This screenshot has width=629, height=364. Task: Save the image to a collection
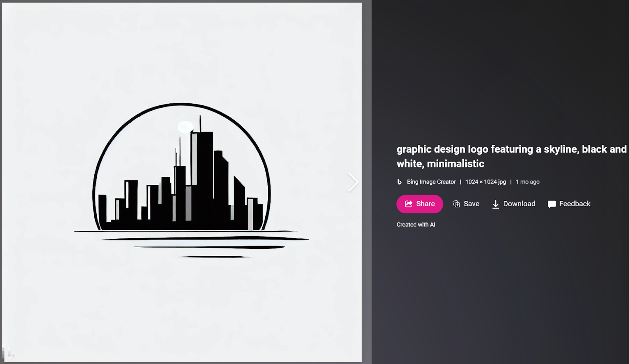[x=466, y=204]
